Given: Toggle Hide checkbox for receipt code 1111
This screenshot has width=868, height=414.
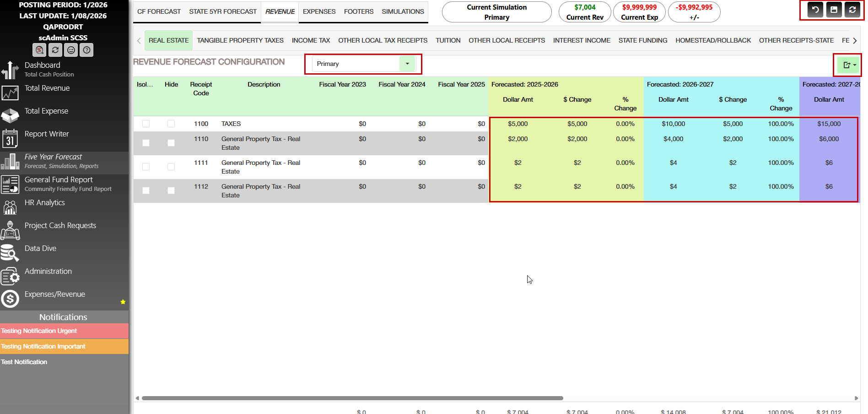Looking at the screenshot, I should pyautogui.click(x=171, y=167).
